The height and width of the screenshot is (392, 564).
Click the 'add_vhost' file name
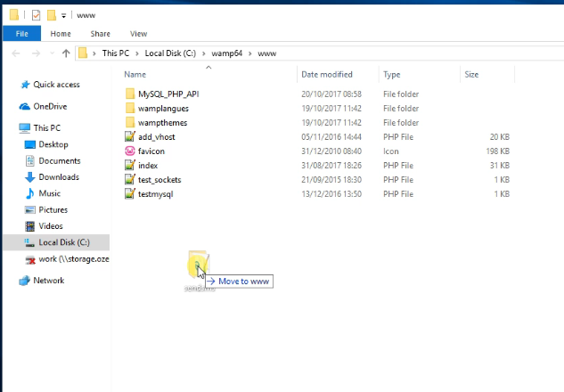[x=157, y=137]
